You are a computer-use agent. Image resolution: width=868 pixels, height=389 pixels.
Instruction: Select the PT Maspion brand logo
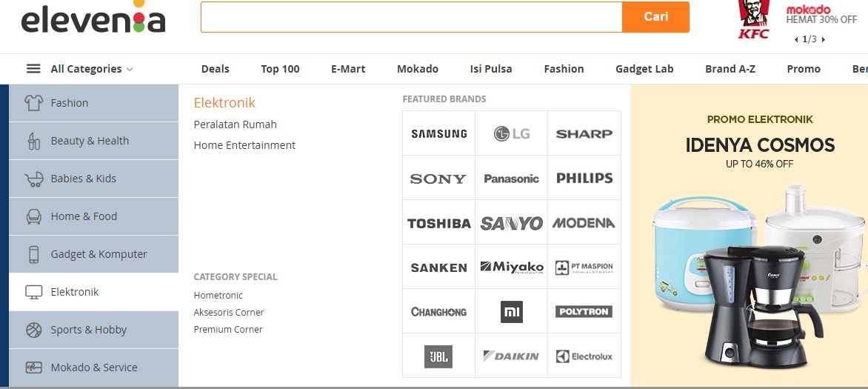click(x=584, y=267)
